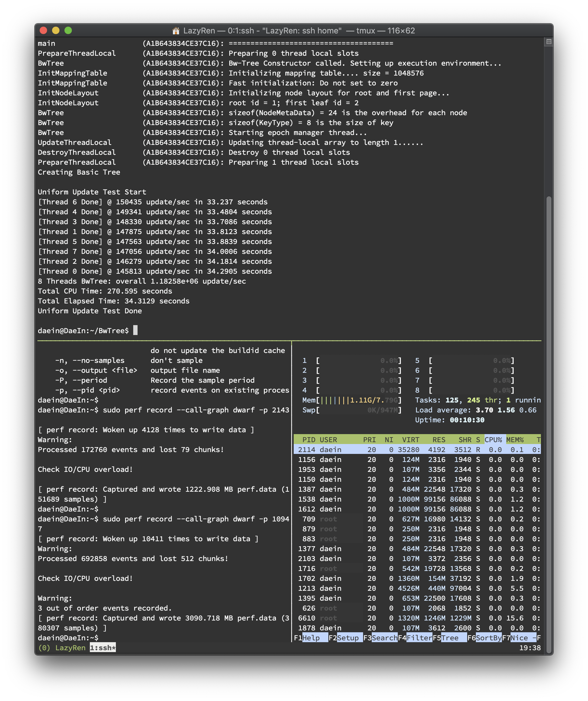Sort by the CPU% column header
Image resolution: width=588 pixels, height=701 pixels.
click(493, 440)
